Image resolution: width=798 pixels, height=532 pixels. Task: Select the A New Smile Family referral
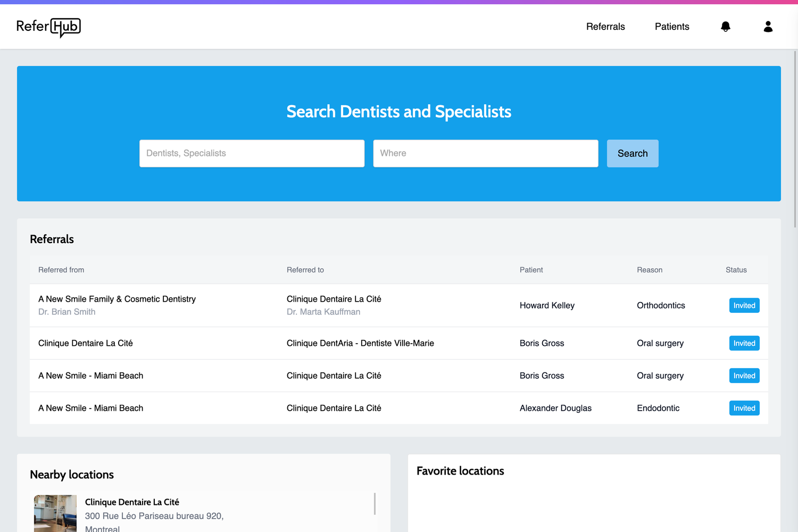[x=399, y=305]
